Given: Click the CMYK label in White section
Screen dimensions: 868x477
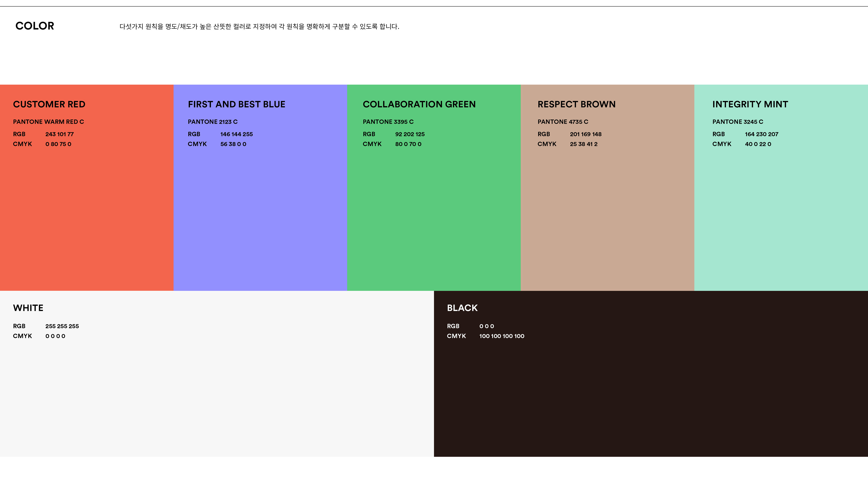Looking at the screenshot, I should pyautogui.click(x=23, y=336).
